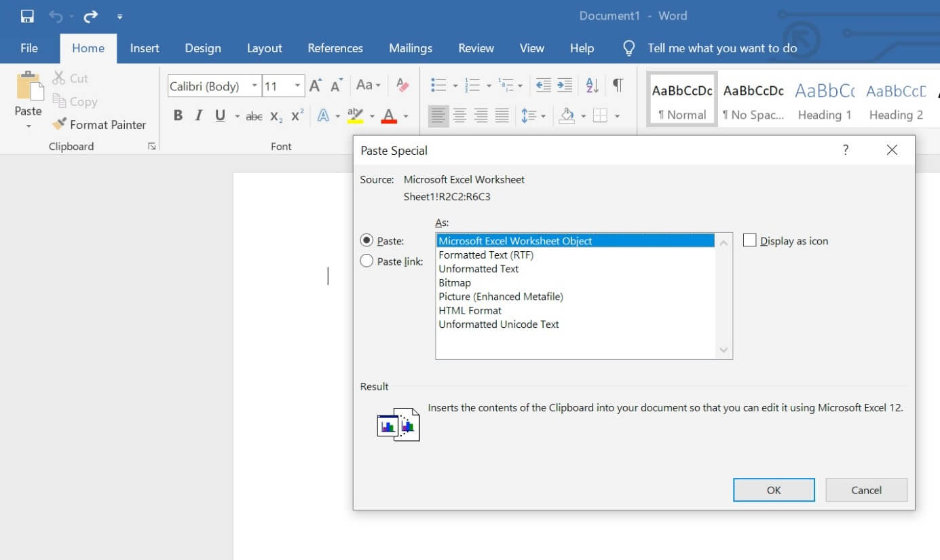The height and width of the screenshot is (560, 940).
Task: Apply center paragraph alignment
Action: click(x=459, y=115)
